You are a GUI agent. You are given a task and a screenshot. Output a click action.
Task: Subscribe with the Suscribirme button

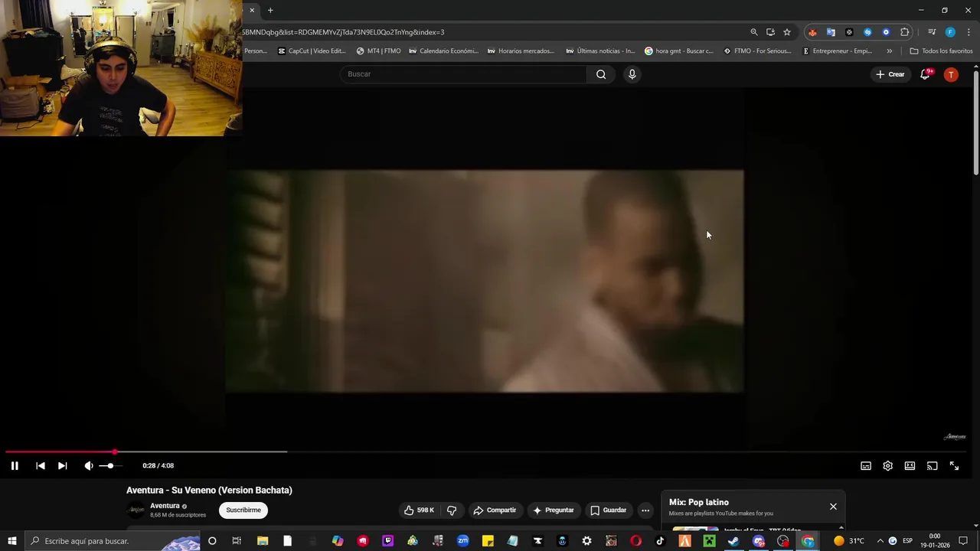(x=243, y=510)
